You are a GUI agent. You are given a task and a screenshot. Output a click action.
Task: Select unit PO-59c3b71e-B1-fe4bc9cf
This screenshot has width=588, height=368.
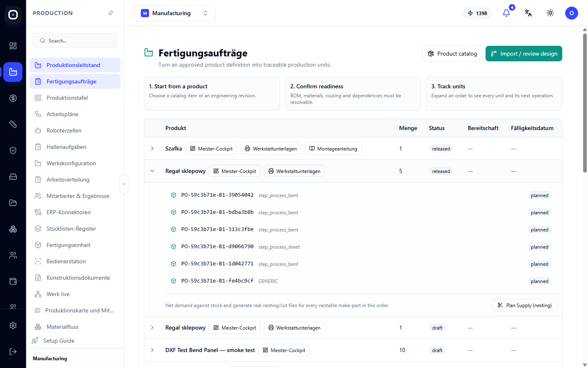217,281
